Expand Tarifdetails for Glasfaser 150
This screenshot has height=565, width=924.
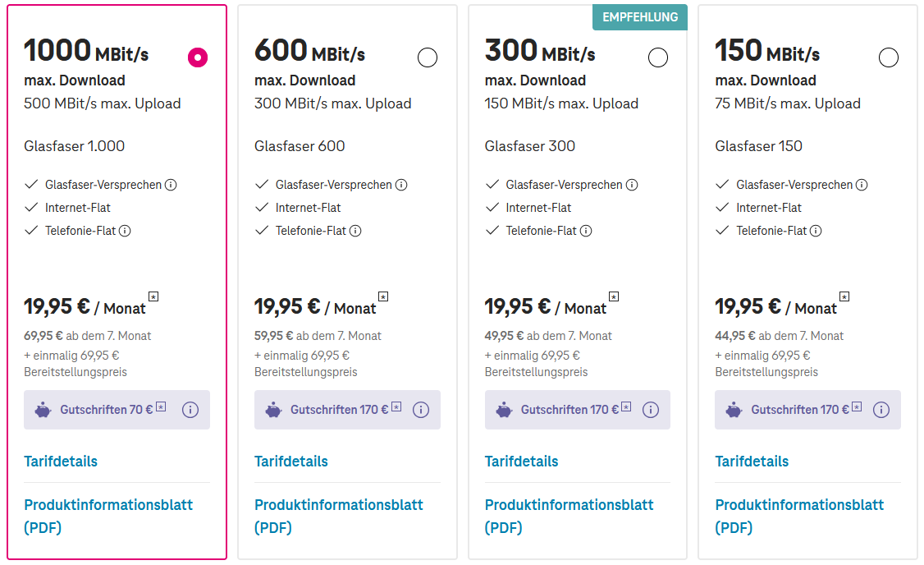(752, 461)
